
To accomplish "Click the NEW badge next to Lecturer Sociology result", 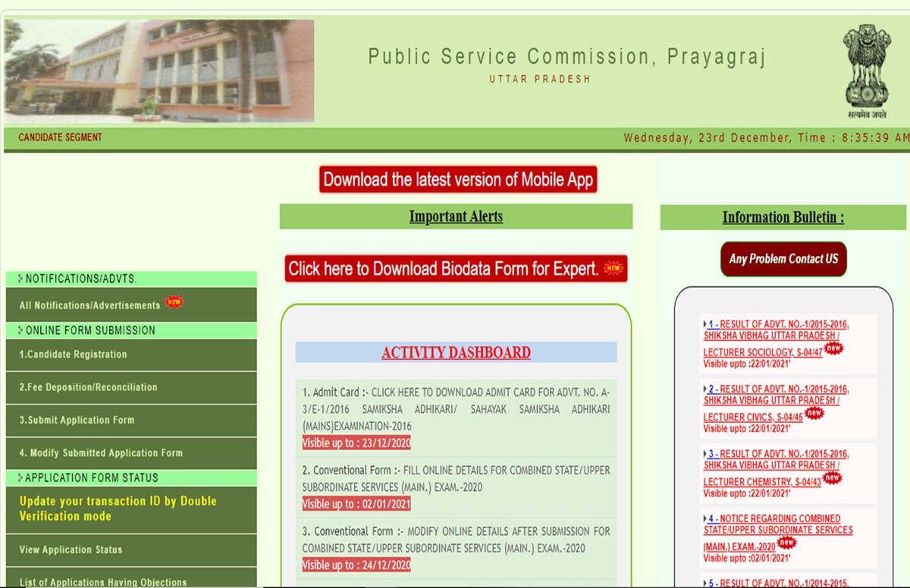I will pos(833,349).
